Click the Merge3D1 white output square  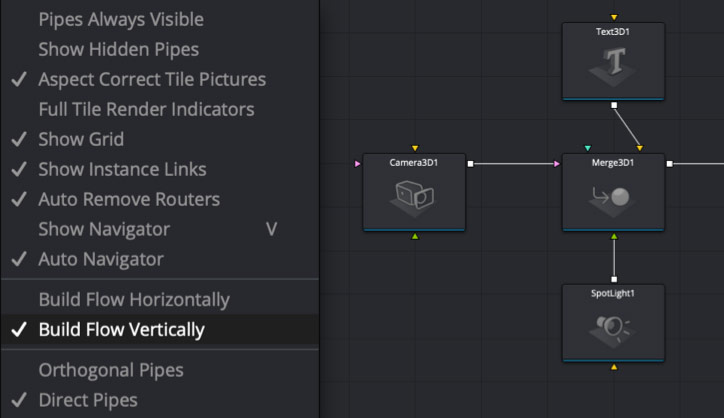click(669, 163)
